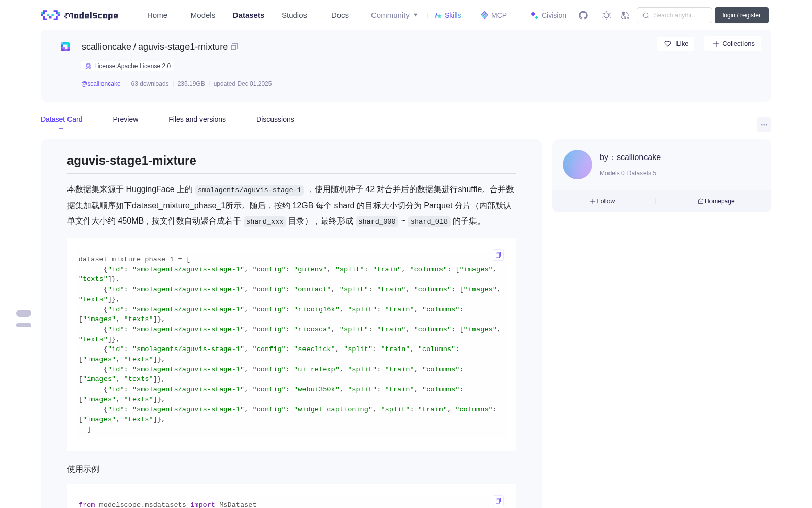Click the by: scallioncake author name
Screen dimensions: 812x508
(630, 157)
